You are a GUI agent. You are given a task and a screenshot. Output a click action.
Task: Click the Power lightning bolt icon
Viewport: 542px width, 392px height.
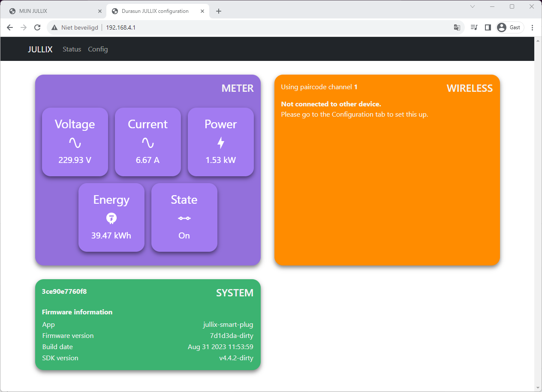coord(221,143)
